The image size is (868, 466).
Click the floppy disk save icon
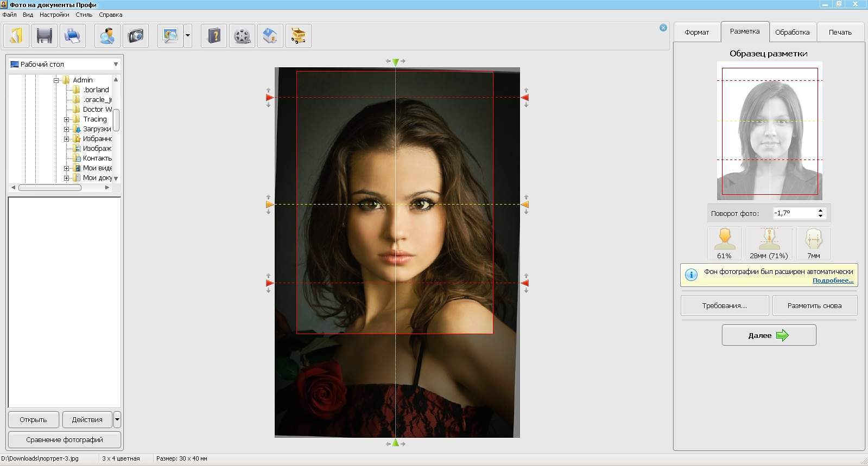45,36
